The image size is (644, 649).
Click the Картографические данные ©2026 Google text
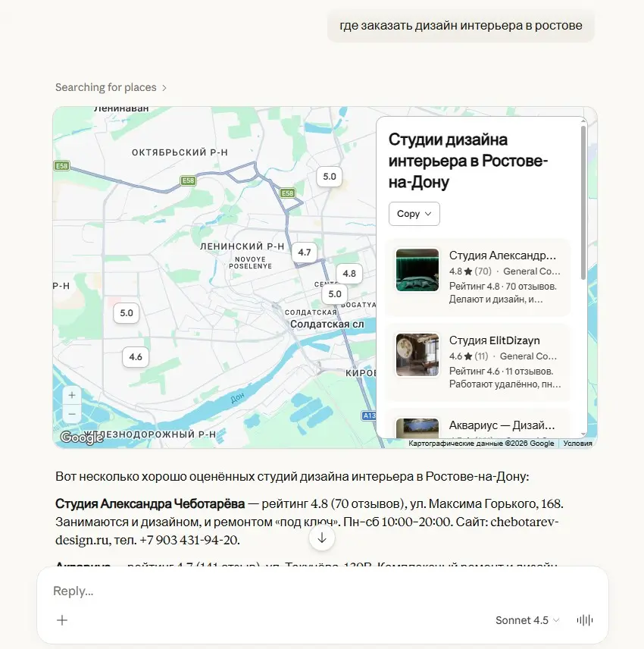(481, 444)
